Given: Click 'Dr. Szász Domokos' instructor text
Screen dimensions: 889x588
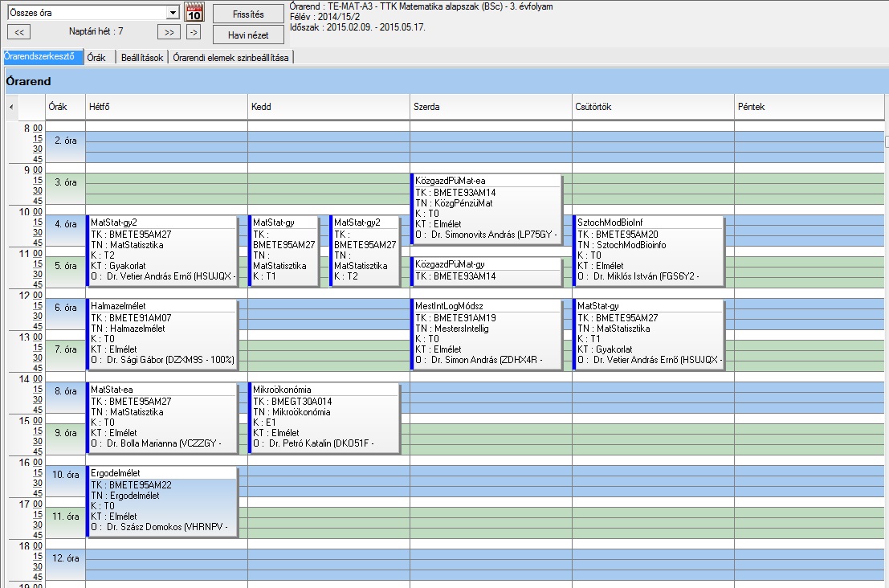Looking at the screenshot, I should tap(144, 527).
